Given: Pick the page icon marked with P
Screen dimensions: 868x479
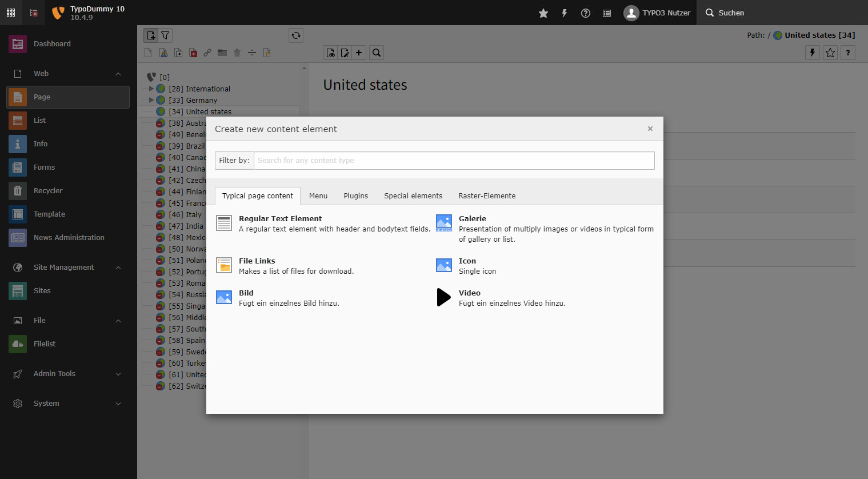Looking at the screenshot, I should click(x=267, y=53).
